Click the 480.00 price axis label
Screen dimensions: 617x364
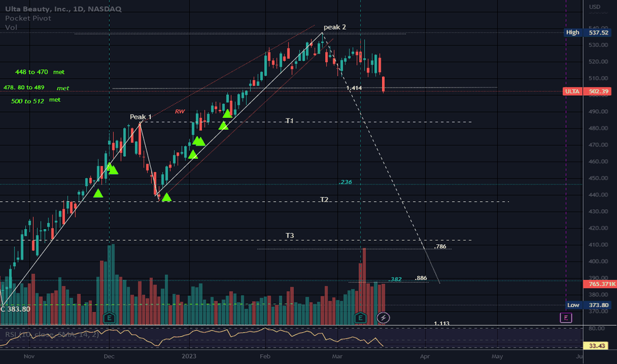(x=598, y=128)
